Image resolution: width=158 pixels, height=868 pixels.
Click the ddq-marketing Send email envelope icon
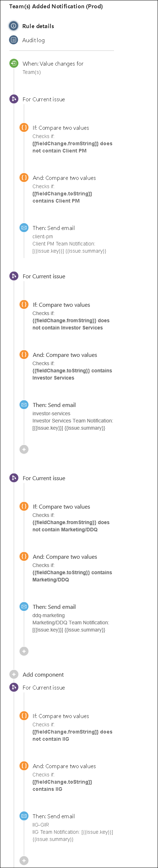(x=24, y=607)
